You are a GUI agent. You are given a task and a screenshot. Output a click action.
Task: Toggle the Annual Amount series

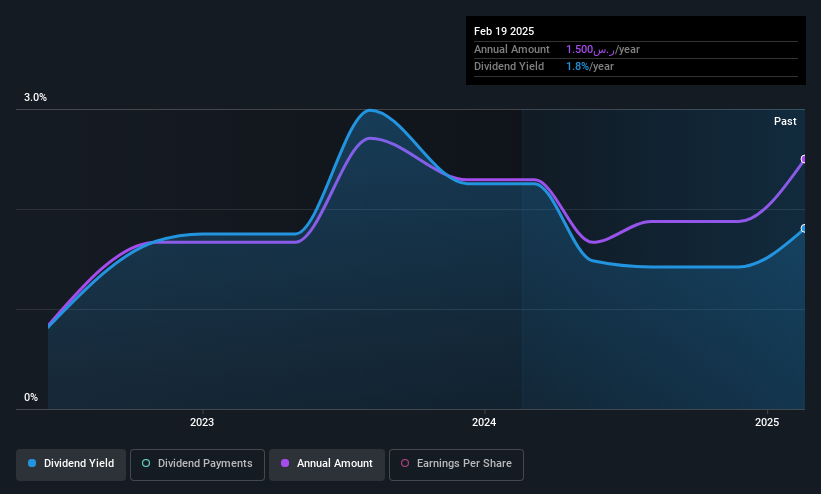coord(327,464)
